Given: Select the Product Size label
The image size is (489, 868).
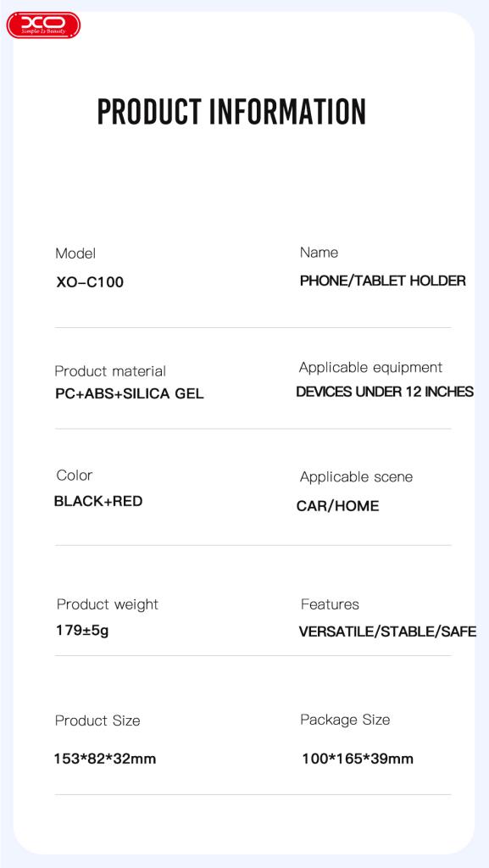Looking at the screenshot, I should tap(97, 721).
